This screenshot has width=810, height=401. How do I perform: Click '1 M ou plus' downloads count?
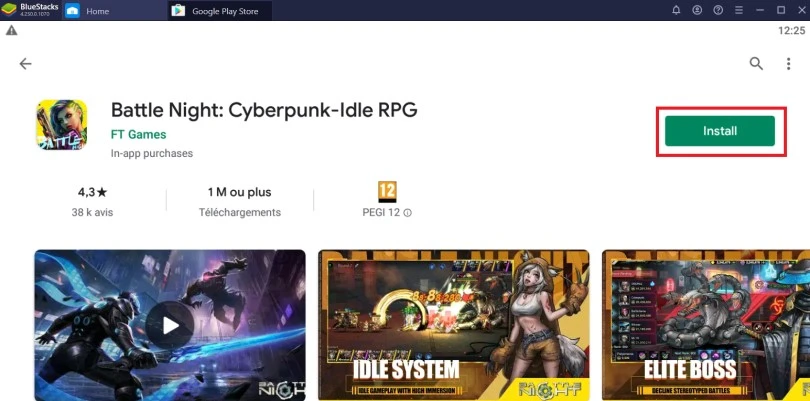pyautogui.click(x=240, y=192)
